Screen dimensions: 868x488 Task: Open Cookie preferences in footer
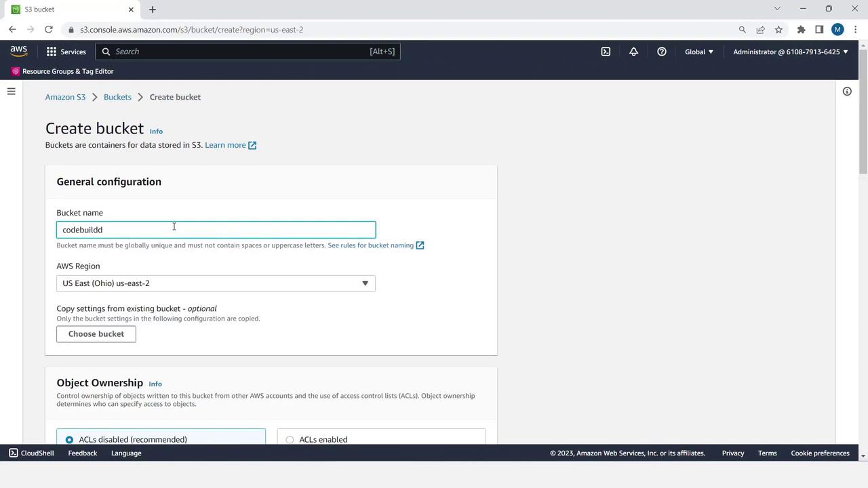(820, 453)
